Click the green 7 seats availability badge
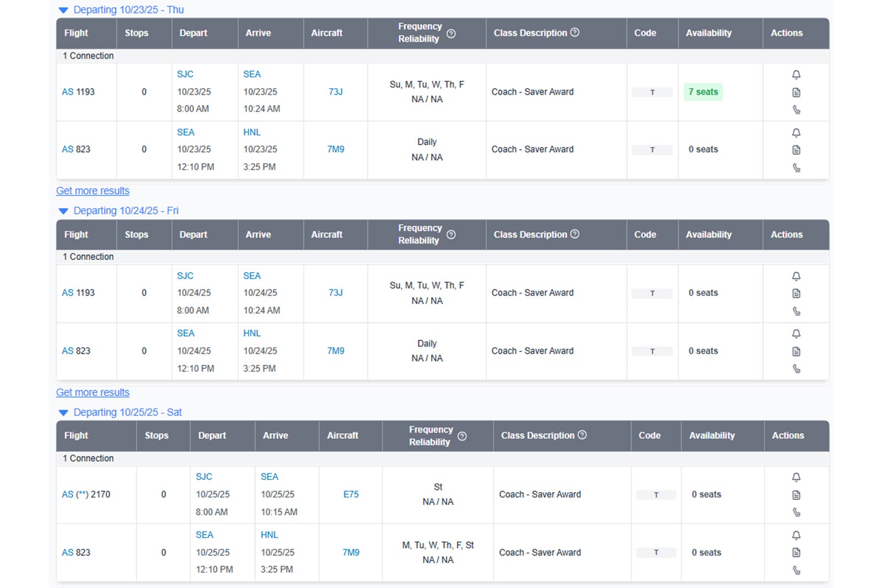 pyautogui.click(x=703, y=92)
